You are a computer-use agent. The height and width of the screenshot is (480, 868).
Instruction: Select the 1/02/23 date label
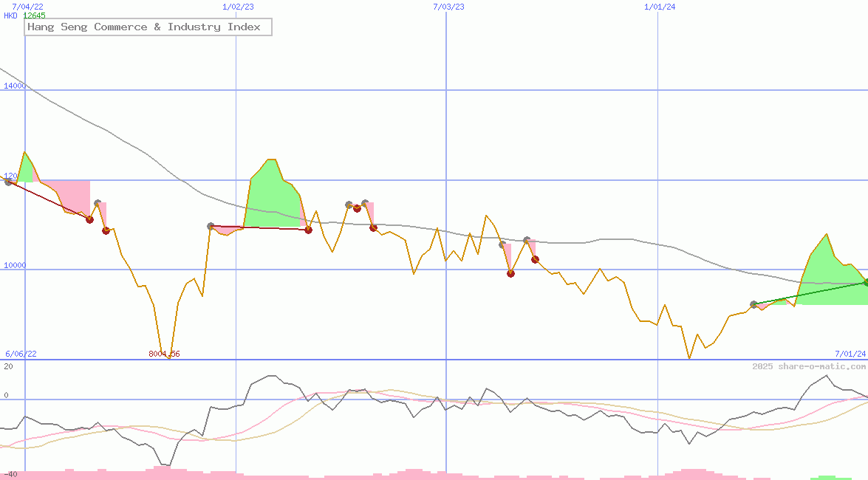(x=238, y=7)
